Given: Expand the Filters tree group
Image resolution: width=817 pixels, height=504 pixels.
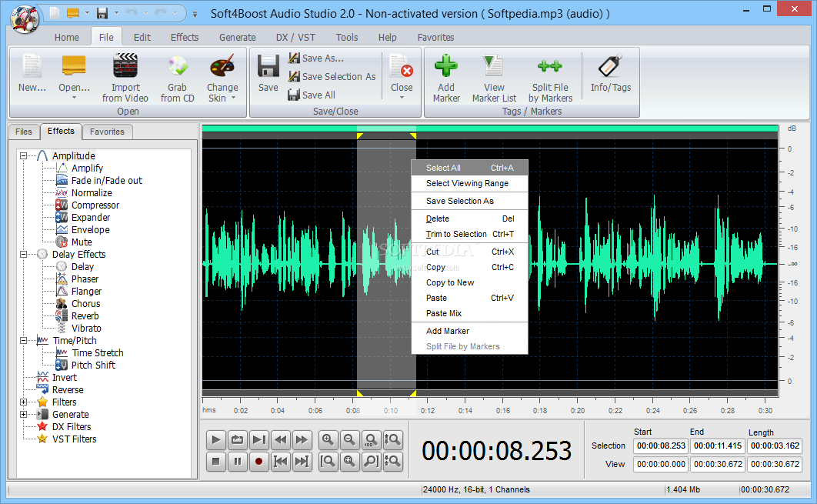Looking at the screenshot, I should [x=23, y=402].
